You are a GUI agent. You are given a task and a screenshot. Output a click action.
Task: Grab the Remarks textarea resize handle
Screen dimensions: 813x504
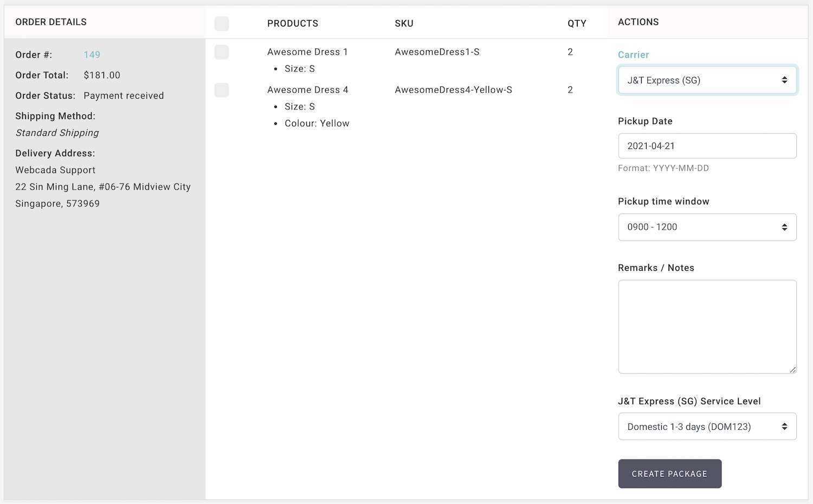coord(792,370)
